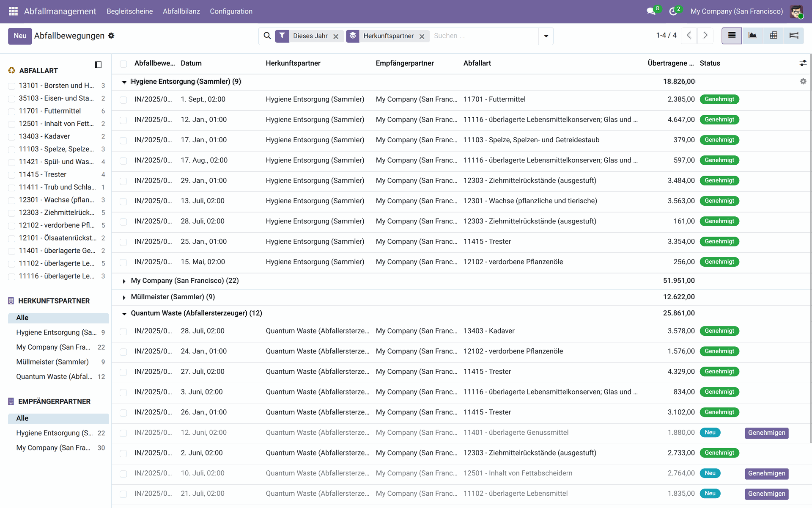Open the main apps grid menu
Viewport: 812px width, 508px height.
click(13, 11)
